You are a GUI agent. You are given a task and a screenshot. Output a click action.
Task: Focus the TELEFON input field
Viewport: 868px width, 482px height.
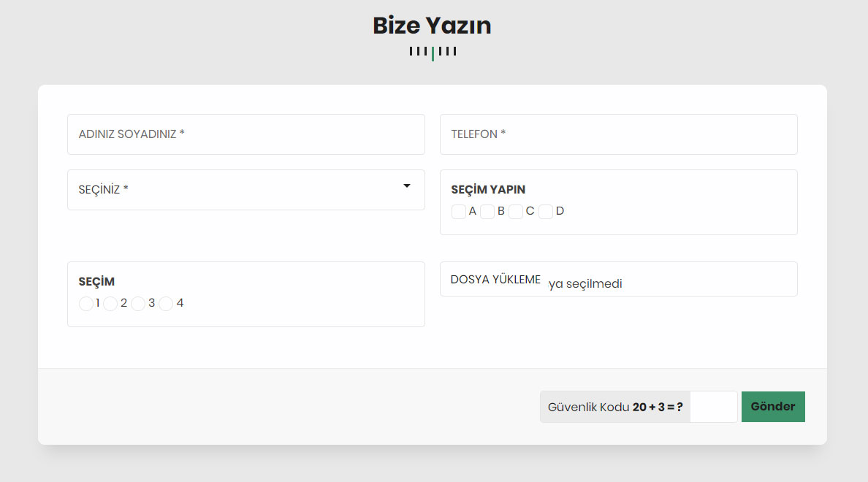tap(618, 134)
